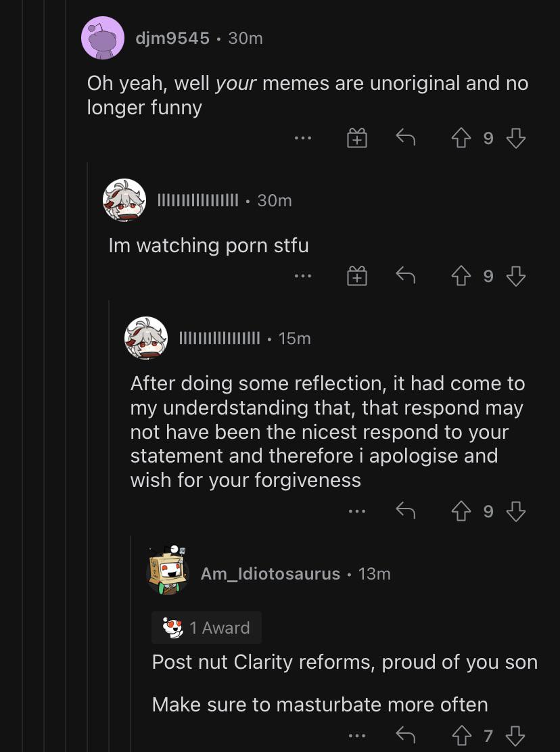Click the Am_Idiotosaurus username

(269, 573)
